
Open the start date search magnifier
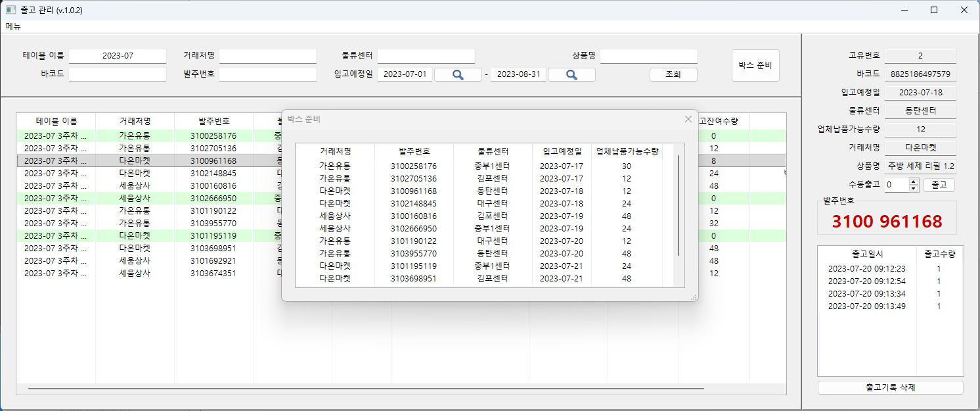pyautogui.click(x=458, y=74)
